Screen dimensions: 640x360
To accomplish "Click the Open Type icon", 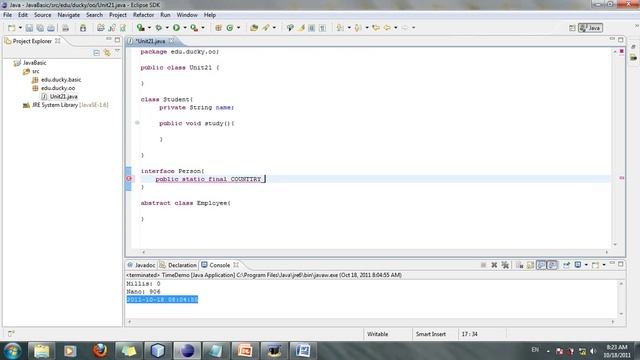I will coord(254,28).
